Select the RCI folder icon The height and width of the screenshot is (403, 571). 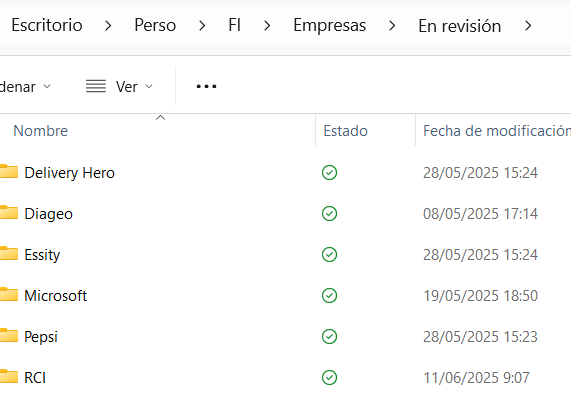9,377
